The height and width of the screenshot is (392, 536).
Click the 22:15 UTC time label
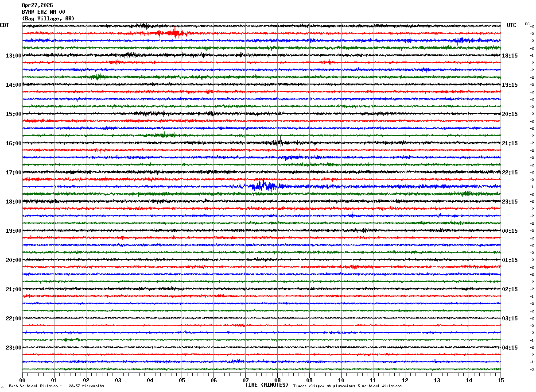coord(510,172)
